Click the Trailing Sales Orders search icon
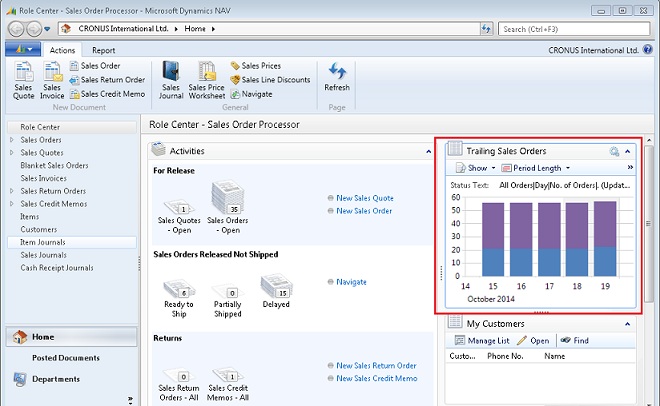The height and width of the screenshot is (406, 660). [x=614, y=151]
